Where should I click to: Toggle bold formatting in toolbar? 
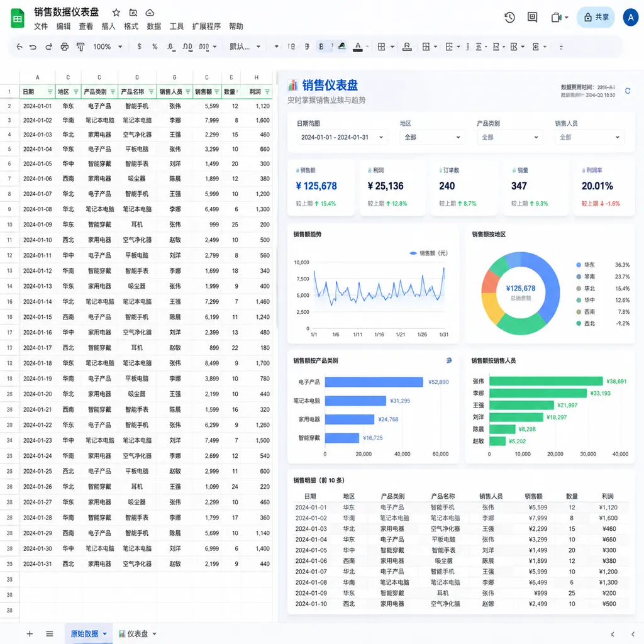pos(321,47)
